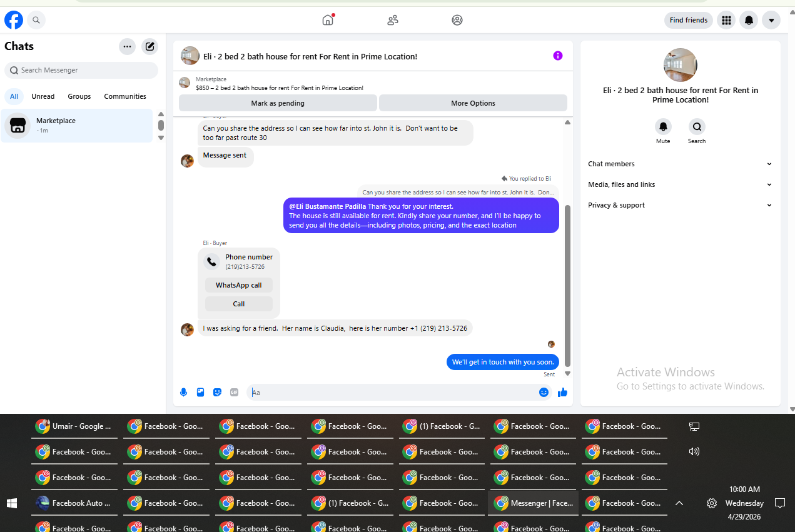Click taskbar network monitor icon

point(694,426)
